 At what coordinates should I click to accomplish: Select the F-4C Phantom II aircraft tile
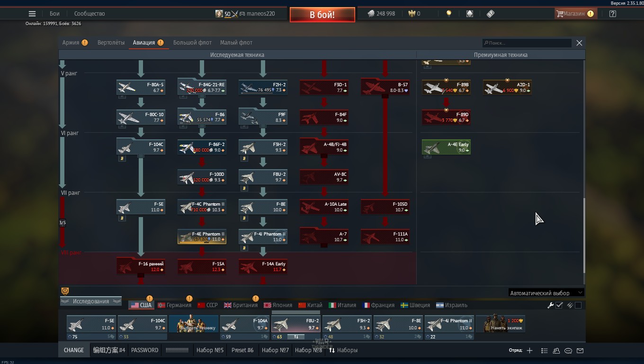coord(202,207)
